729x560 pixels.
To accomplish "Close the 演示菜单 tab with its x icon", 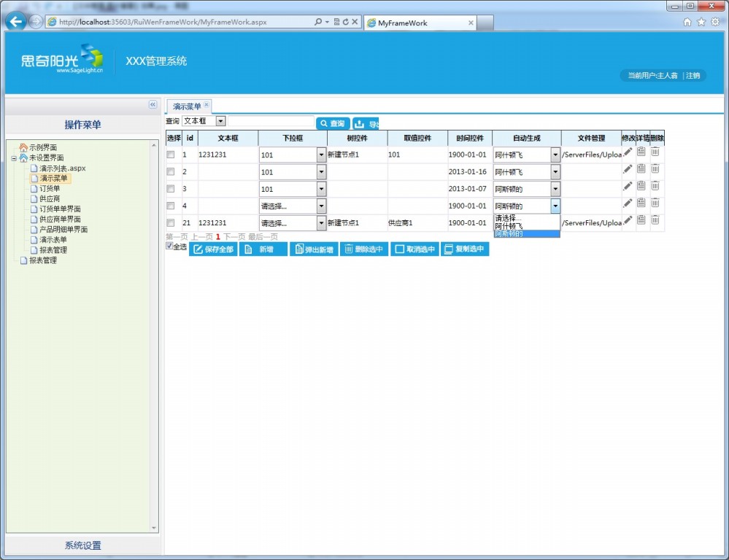I will tap(207, 105).
